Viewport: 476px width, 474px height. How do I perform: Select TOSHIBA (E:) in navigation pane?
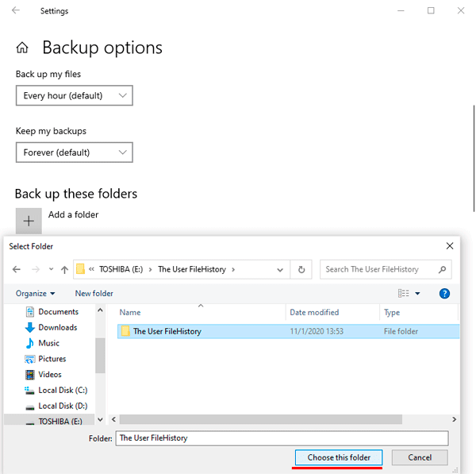click(x=49, y=421)
